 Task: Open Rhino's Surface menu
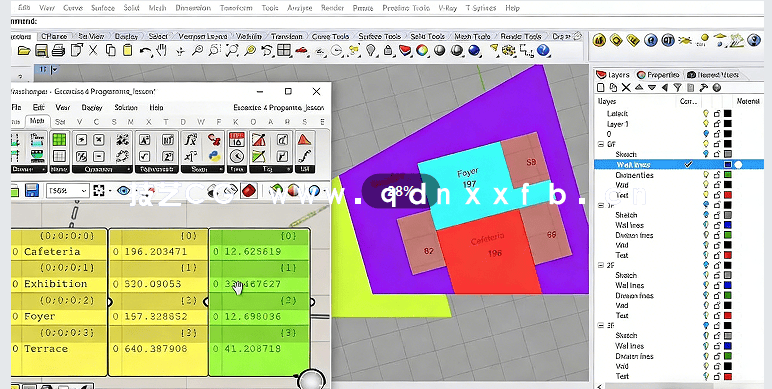[x=103, y=8]
